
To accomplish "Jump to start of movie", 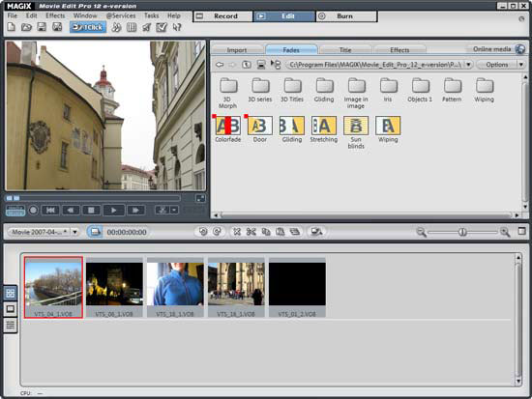I will point(50,211).
